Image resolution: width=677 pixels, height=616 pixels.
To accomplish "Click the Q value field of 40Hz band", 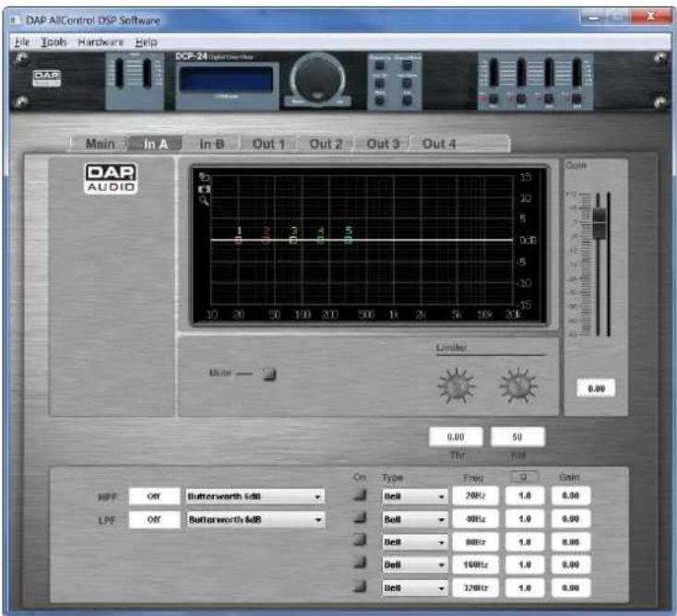I will click(525, 519).
